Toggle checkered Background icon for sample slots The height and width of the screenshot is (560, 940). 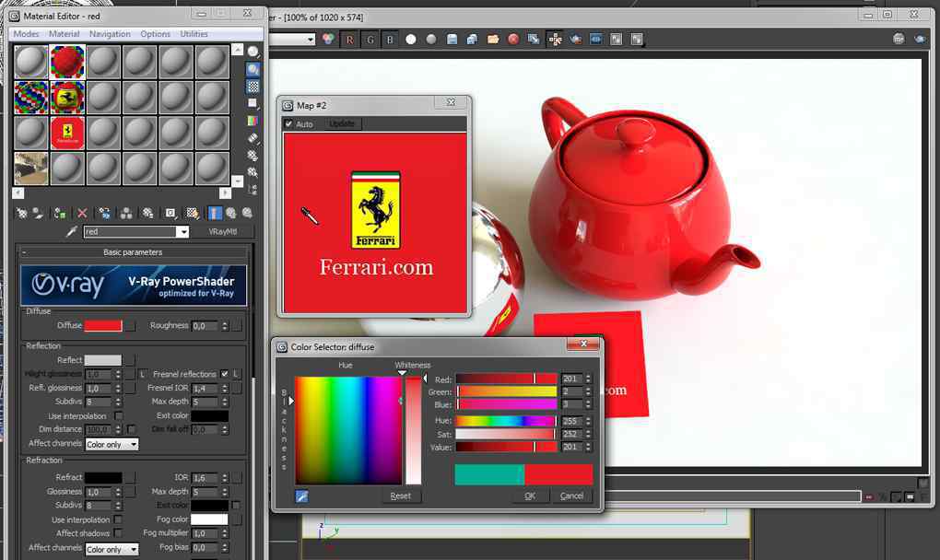coord(253,87)
